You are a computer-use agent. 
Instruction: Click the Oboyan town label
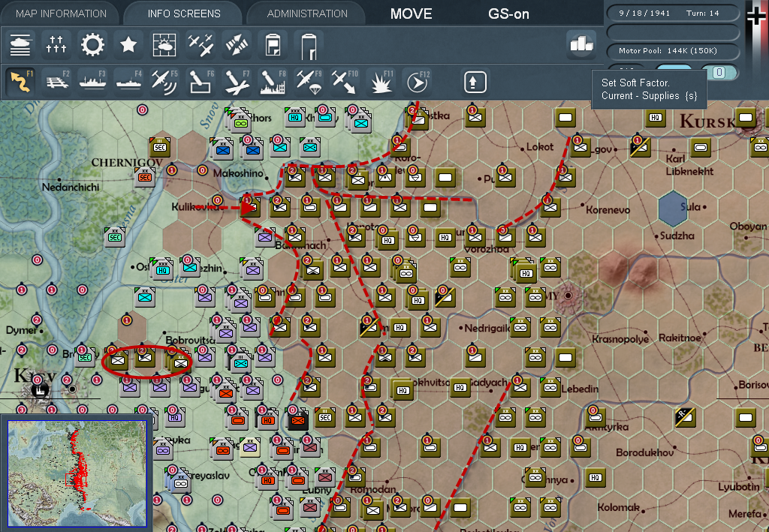click(x=748, y=227)
